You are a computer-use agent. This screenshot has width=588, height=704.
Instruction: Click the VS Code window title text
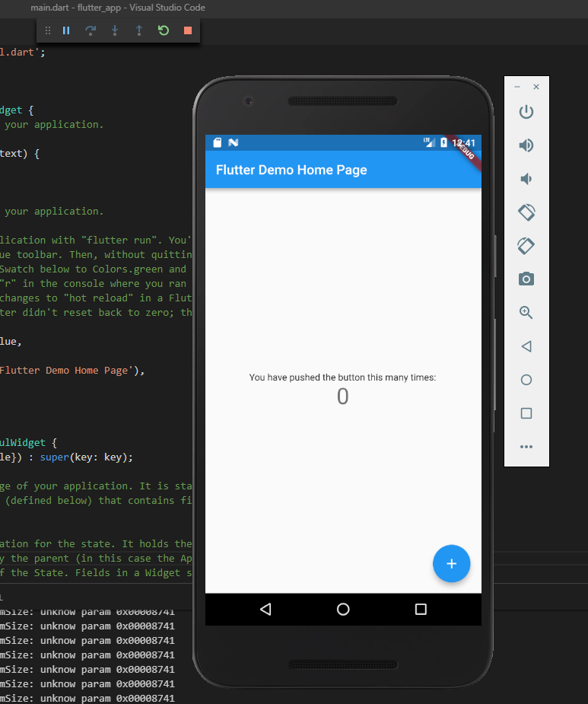click(118, 8)
